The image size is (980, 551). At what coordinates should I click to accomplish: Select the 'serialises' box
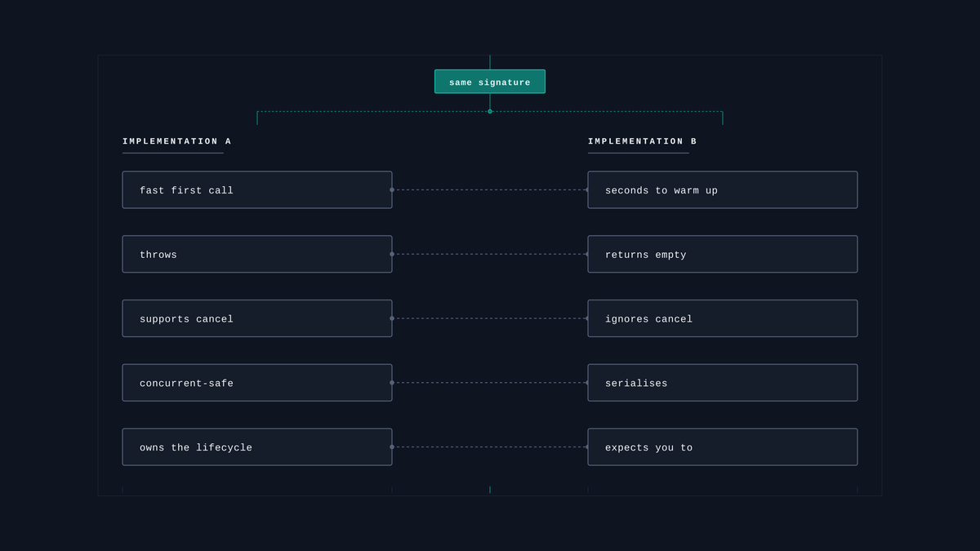[723, 383]
